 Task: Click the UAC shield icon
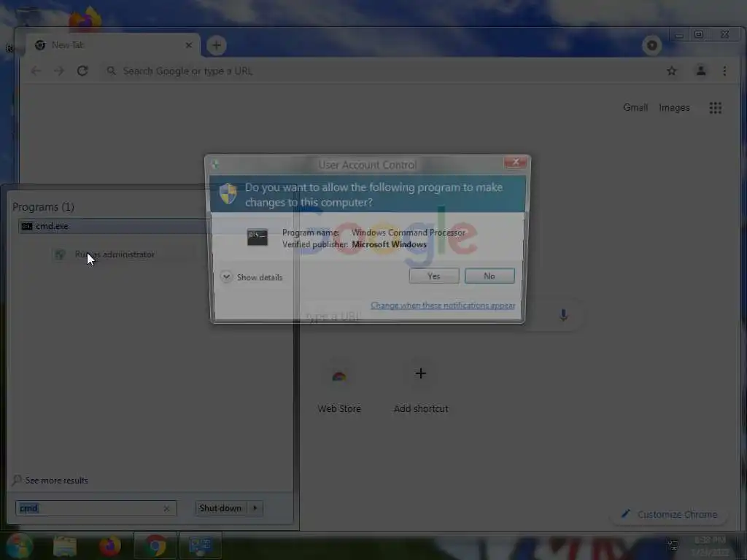pyautogui.click(x=228, y=193)
